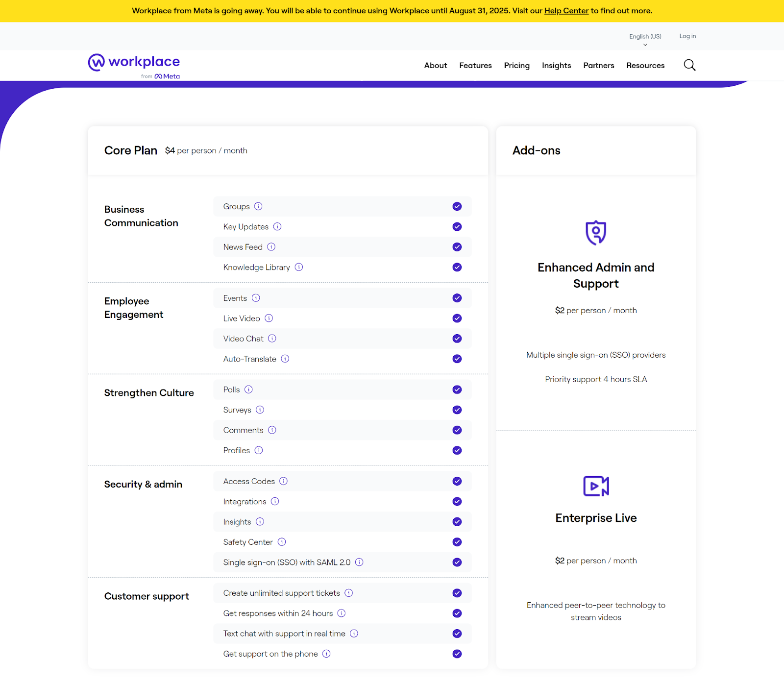This screenshot has width=784, height=685.
Task: Show info icon next to Video Chat
Action: (x=272, y=339)
